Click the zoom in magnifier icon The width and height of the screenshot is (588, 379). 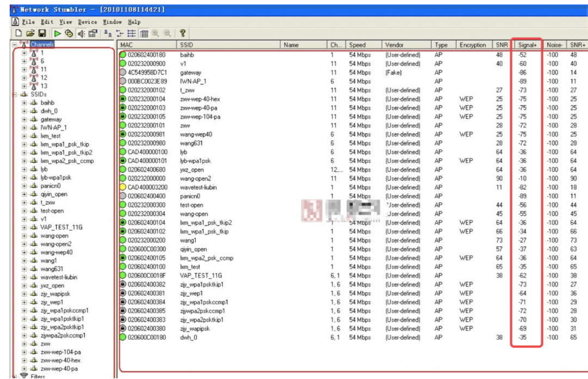[156, 33]
